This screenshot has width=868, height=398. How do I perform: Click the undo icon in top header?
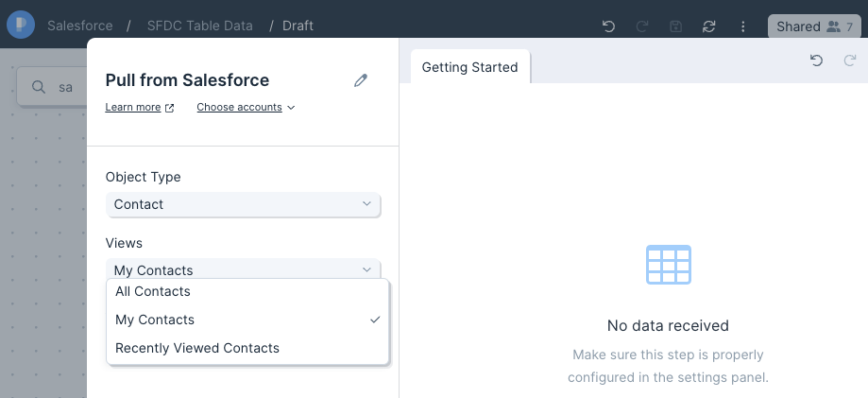(x=608, y=26)
